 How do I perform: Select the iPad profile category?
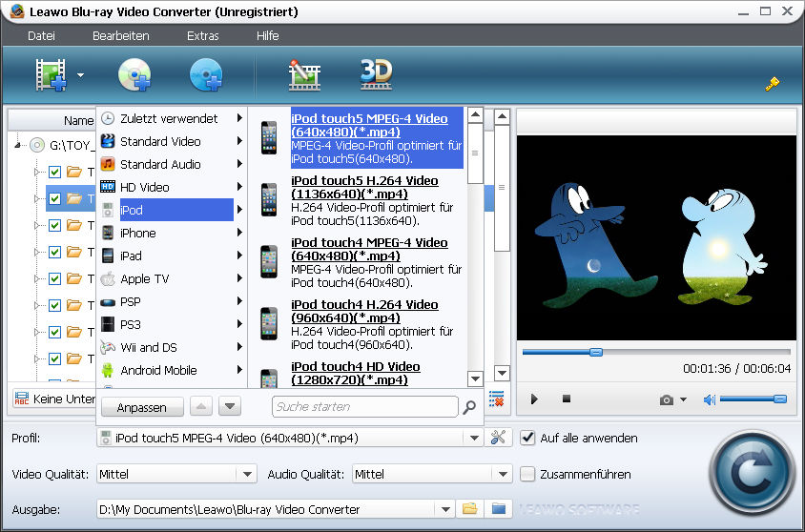click(172, 256)
